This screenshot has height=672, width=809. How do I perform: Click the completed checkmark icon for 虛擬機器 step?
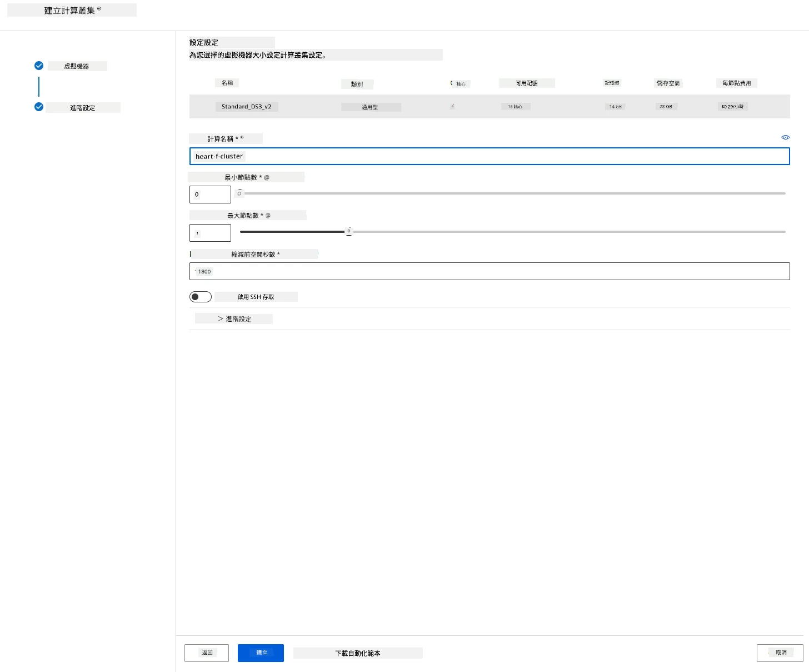point(39,66)
